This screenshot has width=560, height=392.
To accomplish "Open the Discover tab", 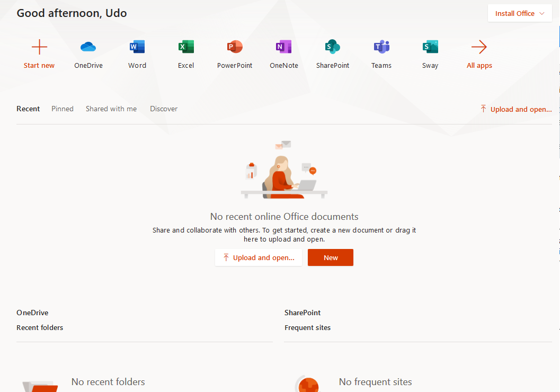I will (x=164, y=109).
